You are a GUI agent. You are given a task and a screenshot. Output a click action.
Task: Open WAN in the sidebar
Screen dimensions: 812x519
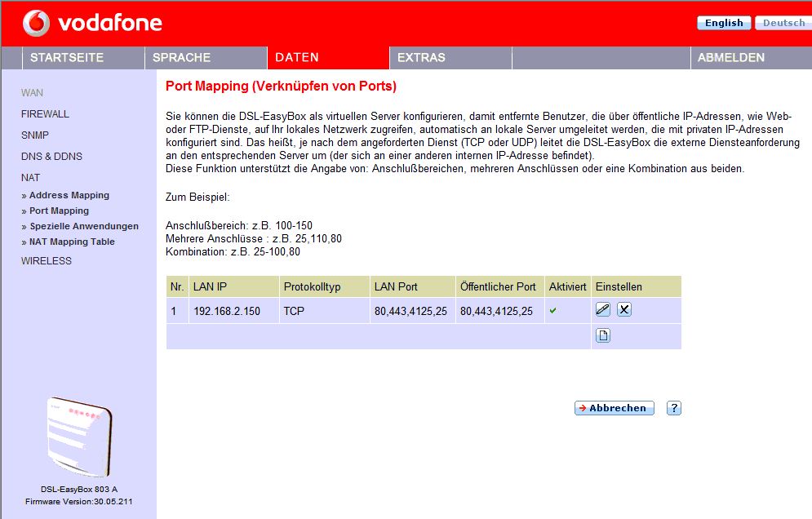tap(32, 93)
